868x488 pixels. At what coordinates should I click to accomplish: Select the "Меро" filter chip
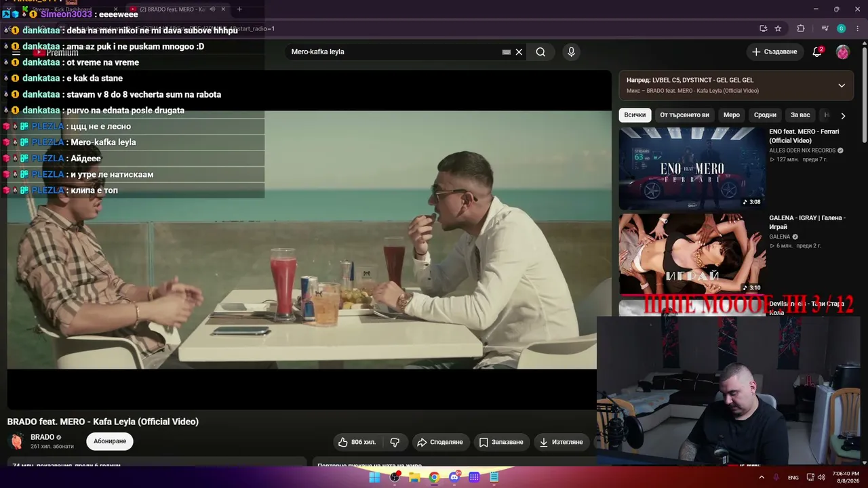732,115
